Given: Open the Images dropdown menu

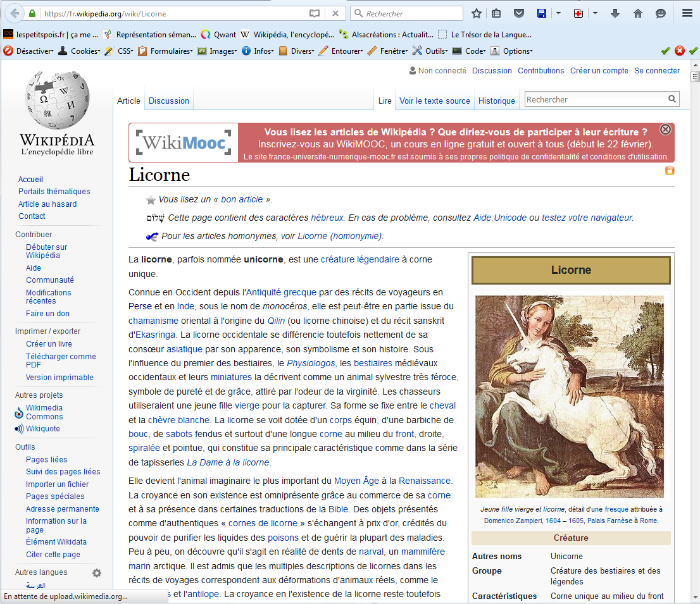Looking at the screenshot, I should point(222,51).
